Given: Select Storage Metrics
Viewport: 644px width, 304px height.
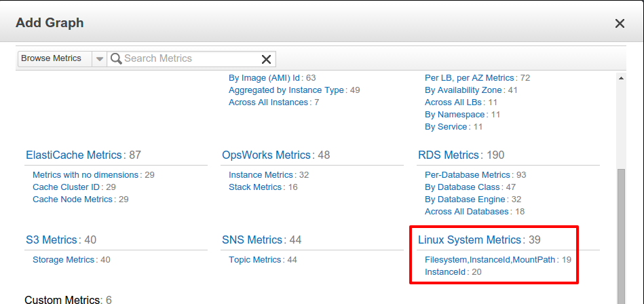Looking at the screenshot, I should (63, 260).
